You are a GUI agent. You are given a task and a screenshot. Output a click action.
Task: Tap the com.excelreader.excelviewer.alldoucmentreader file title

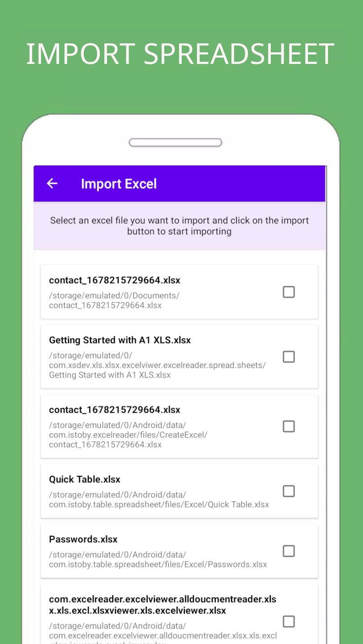pos(162,605)
